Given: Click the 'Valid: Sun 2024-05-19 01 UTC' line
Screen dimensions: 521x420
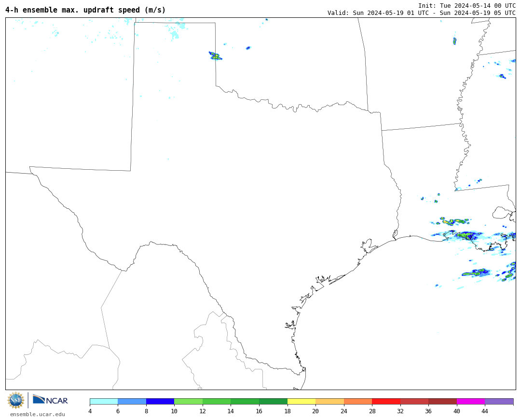Looking at the screenshot, I should (421, 13).
